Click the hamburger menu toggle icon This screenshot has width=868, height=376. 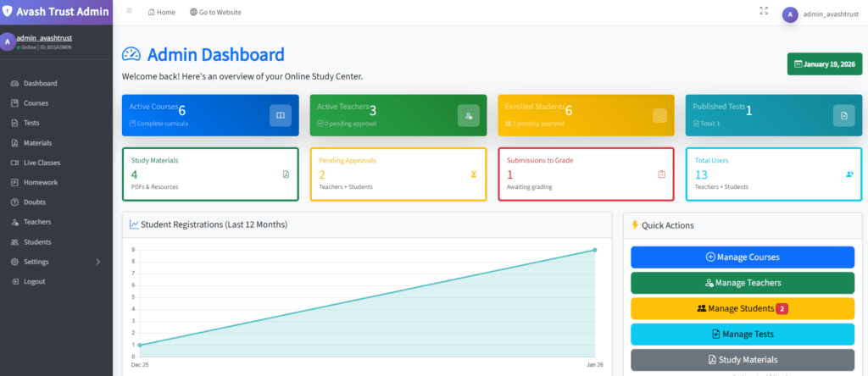tap(129, 12)
